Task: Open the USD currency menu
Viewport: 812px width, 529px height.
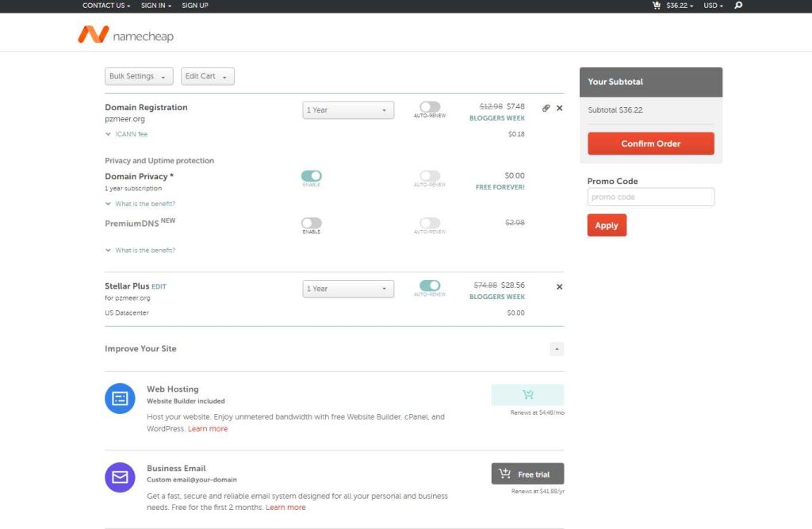Action: [x=713, y=6]
